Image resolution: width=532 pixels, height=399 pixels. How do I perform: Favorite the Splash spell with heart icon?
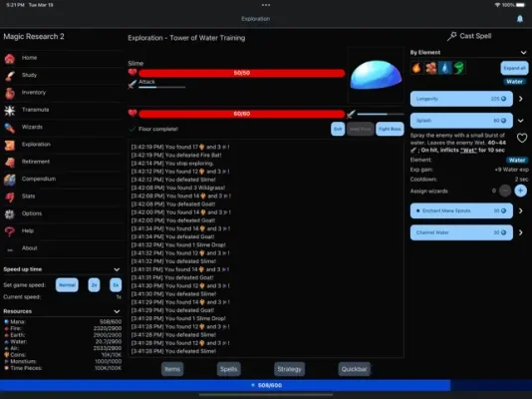pyautogui.click(x=522, y=138)
